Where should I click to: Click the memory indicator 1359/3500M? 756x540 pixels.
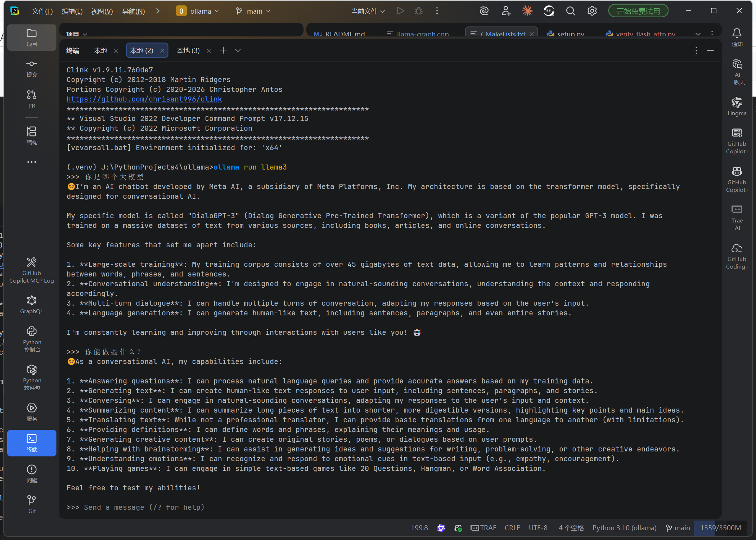pos(720,528)
